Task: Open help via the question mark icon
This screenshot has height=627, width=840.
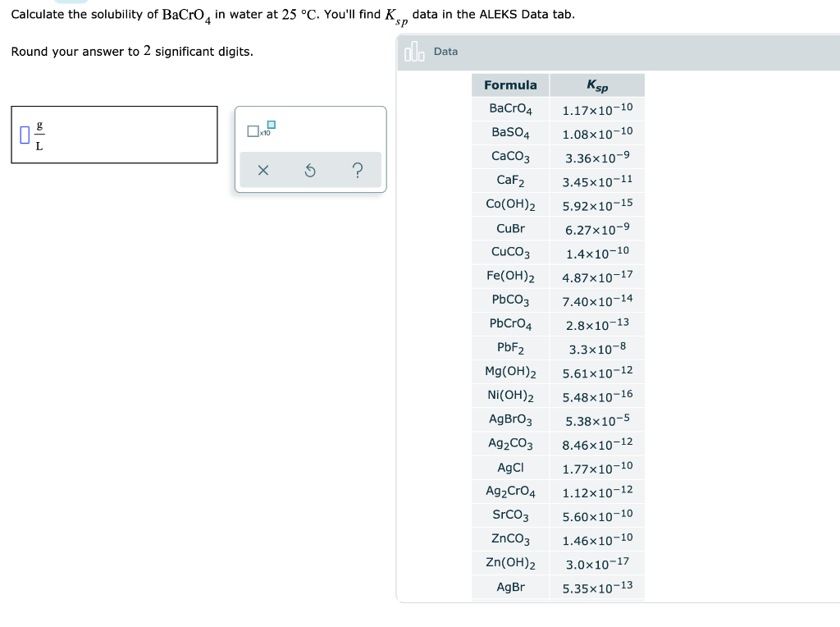Action: (x=358, y=171)
